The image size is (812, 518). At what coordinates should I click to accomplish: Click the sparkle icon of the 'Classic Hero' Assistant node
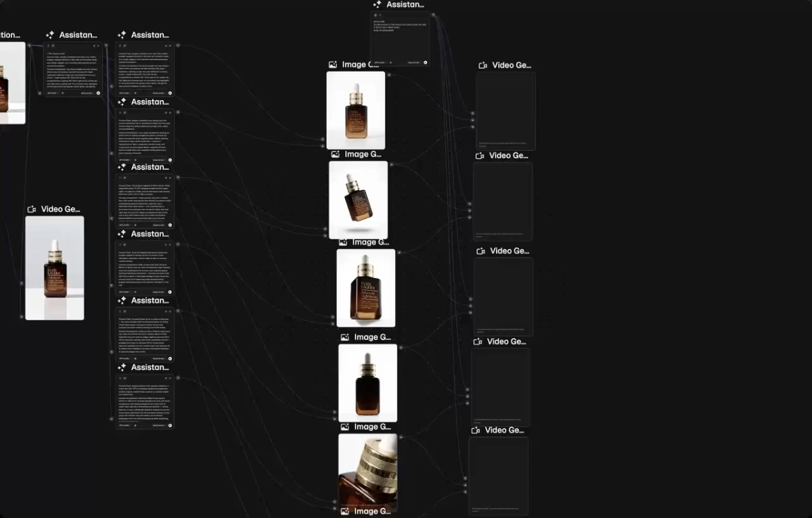[x=50, y=35]
